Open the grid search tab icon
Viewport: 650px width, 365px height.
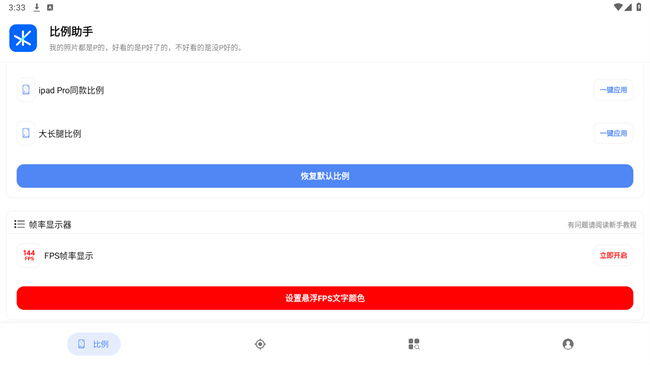click(x=414, y=344)
